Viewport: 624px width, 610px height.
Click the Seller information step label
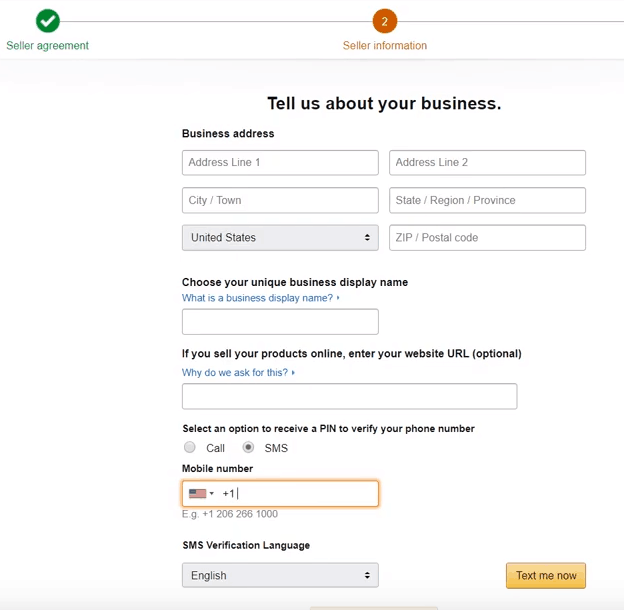pos(384,46)
